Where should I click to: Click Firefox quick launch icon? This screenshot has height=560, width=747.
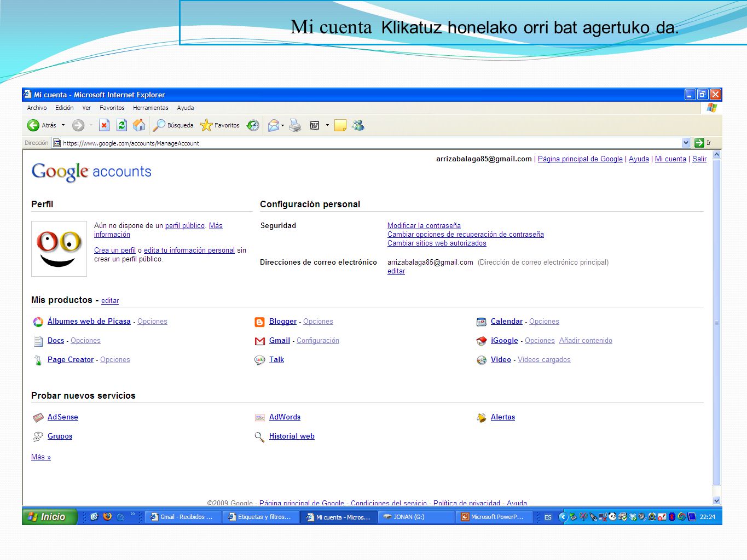coord(107,516)
